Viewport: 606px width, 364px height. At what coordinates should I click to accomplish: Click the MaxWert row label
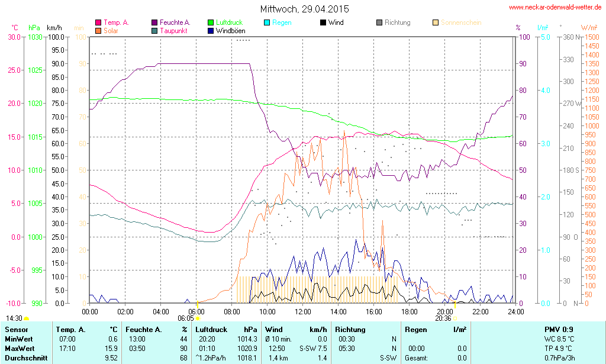coord(20,348)
